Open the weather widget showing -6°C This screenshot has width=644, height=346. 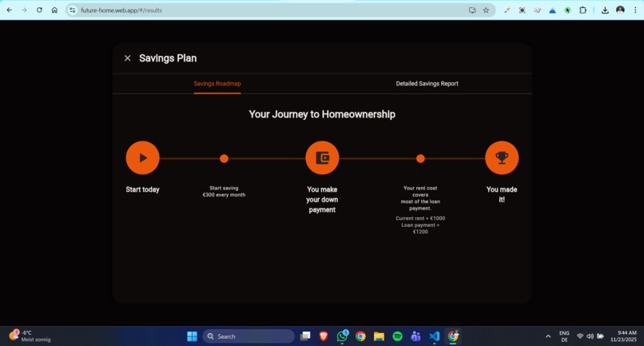(x=30, y=336)
